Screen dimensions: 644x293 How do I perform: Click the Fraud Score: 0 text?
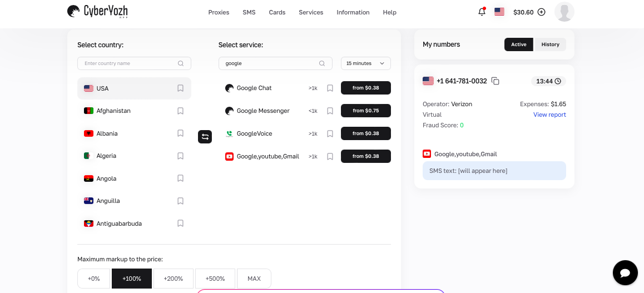click(443, 126)
